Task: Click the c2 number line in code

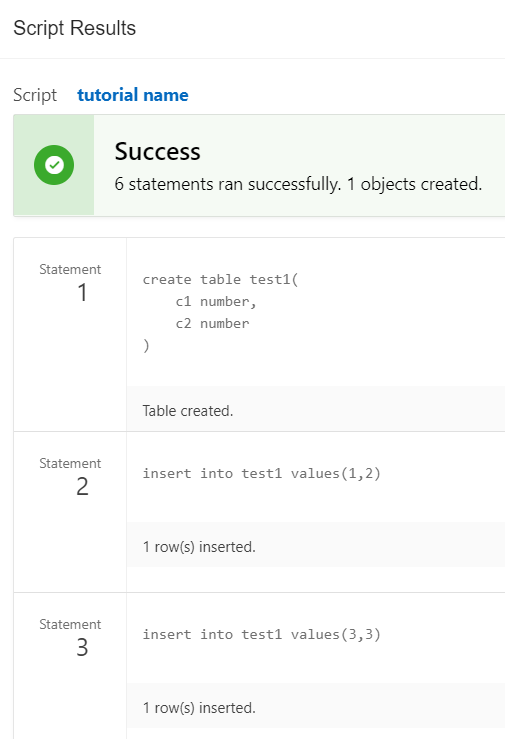Action: [x=212, y=324]
